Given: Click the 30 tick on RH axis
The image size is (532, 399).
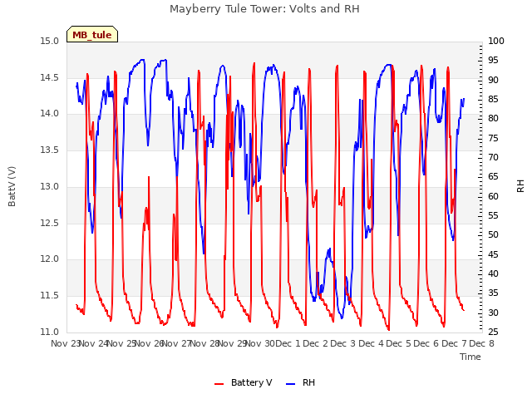Looking at the screenshot, I should (493, 313).
